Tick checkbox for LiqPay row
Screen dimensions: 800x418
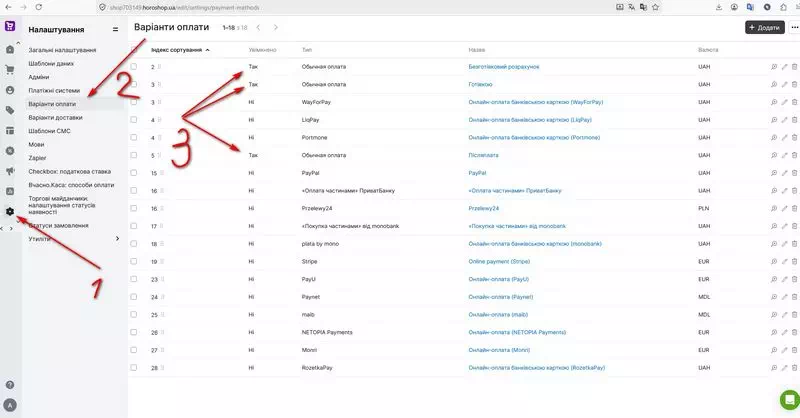tap(134, 119)
